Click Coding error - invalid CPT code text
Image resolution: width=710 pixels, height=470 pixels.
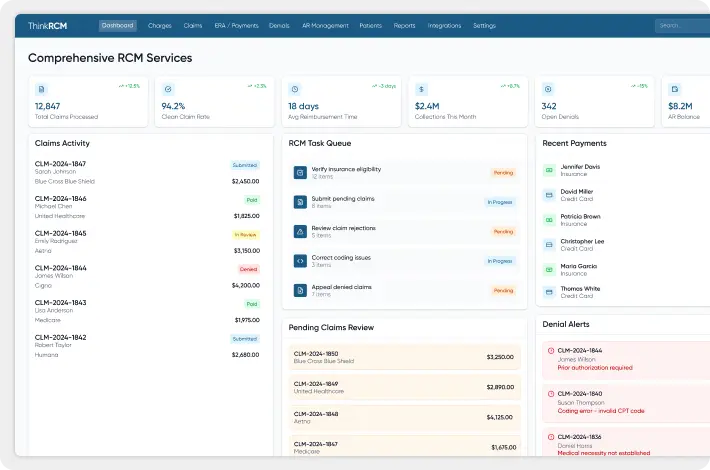click(x=601, y=411)
